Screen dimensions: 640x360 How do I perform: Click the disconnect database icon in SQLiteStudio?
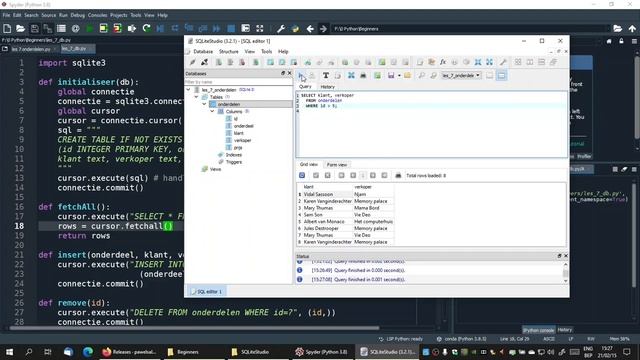point(204,62)
